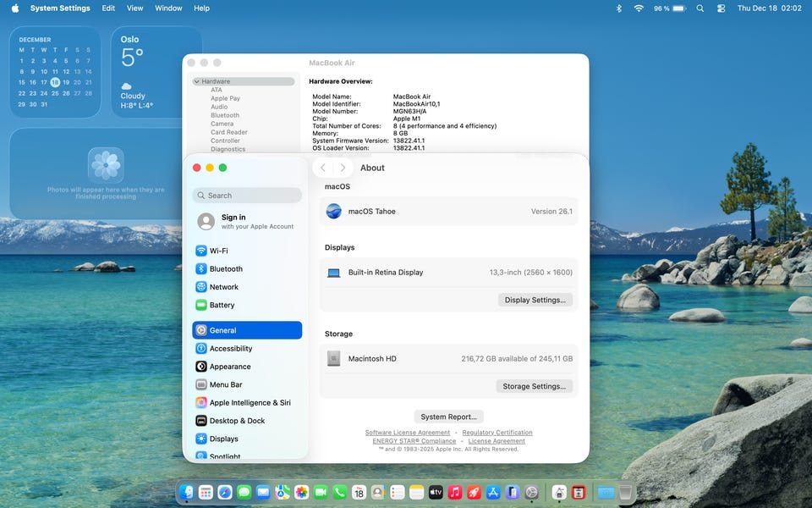Viewport: 812px width, 508px height.
Task: Click the System Report button
Action: (x=449, y=417)
